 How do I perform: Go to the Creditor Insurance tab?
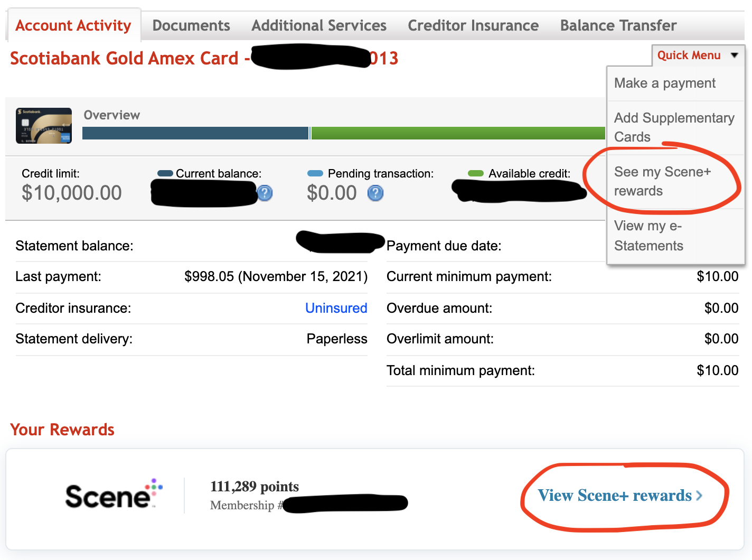(x=473, y=25)
